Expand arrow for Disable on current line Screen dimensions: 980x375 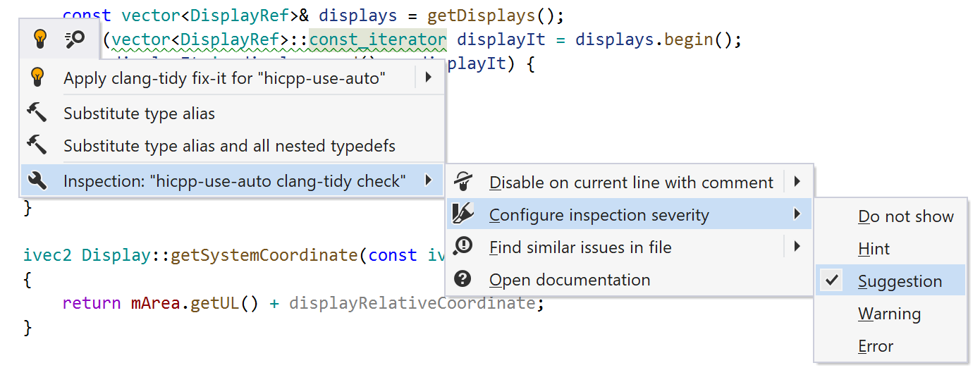coord(797,182)
